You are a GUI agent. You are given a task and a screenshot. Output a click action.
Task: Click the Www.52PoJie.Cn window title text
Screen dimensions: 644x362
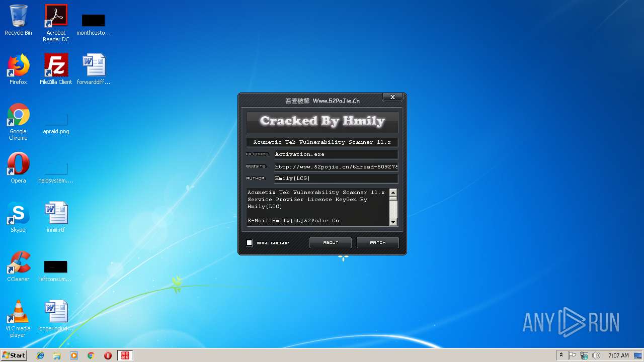(x=336, y=101)
